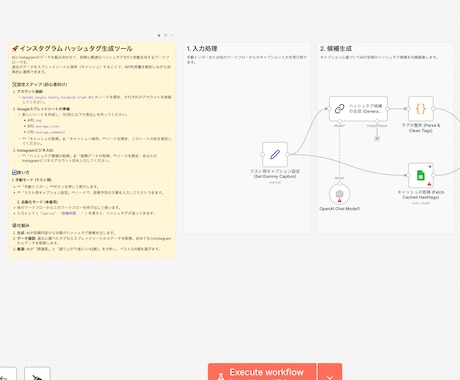Open the hashtag Generate chain node
Image resolution: width=460 pixels, height=380 pixels.
[x=358, y=109]
